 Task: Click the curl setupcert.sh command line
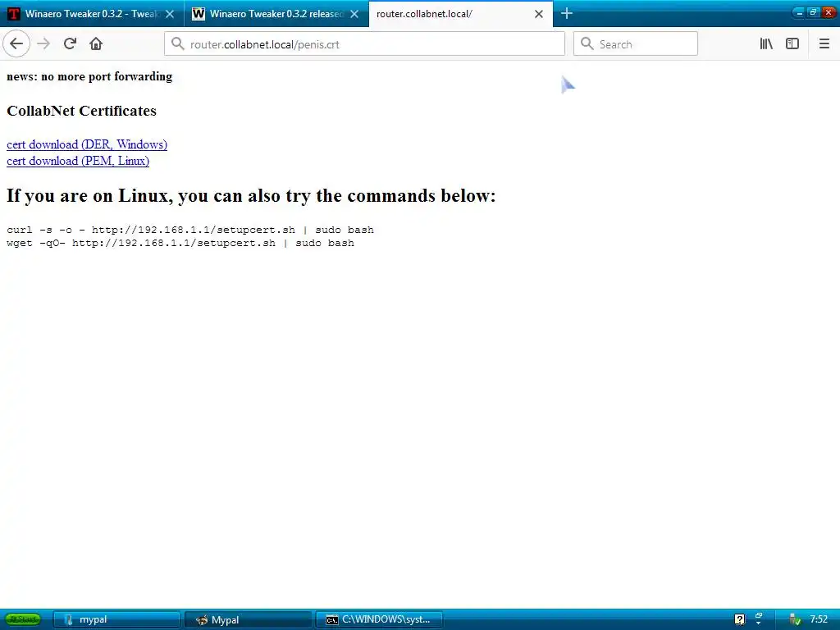pyautogui.click(x=190, y=230)
